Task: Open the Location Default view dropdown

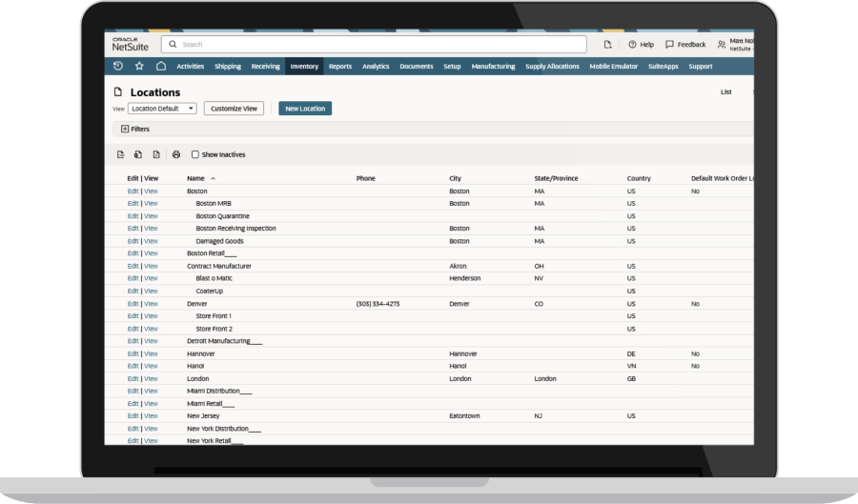Action: (162, 109)
